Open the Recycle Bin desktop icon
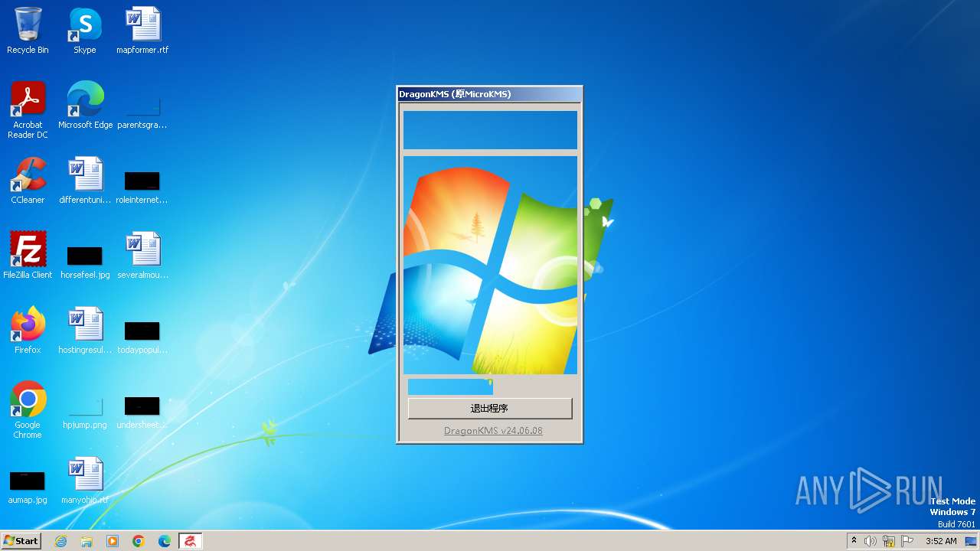 [28, 31]
